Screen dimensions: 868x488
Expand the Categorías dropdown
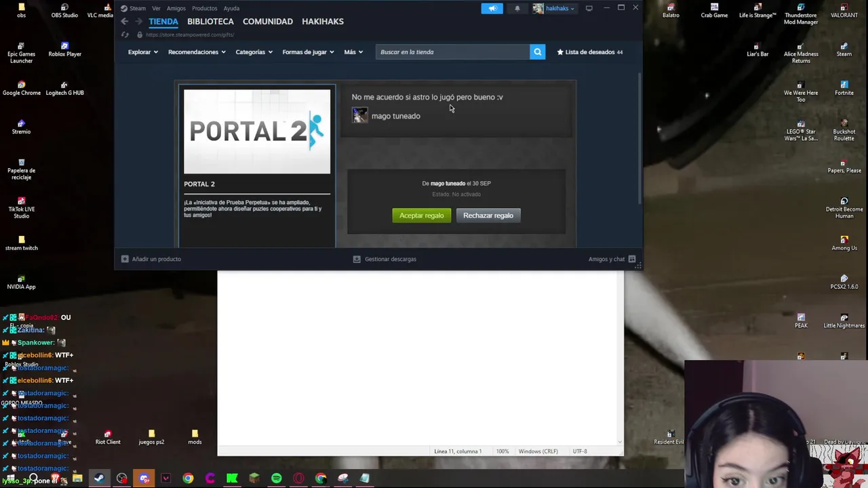[x=254, y=52]
